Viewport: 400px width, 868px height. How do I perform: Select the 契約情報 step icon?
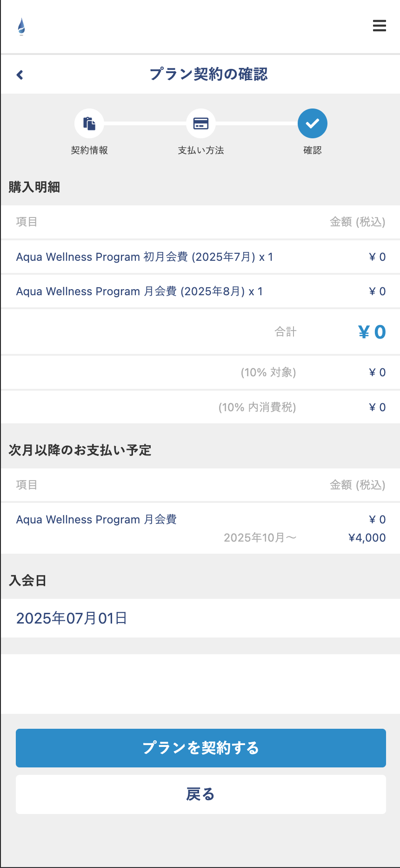click(89, 123)
